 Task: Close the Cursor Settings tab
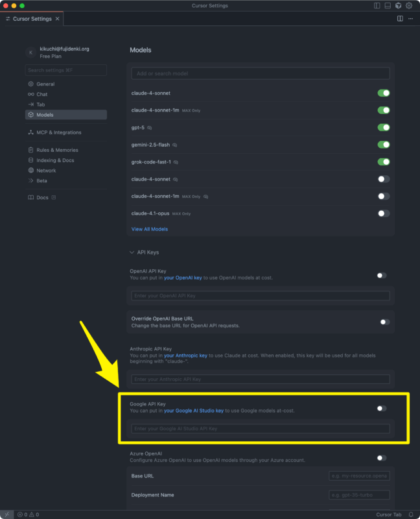(x=58, y=19)
